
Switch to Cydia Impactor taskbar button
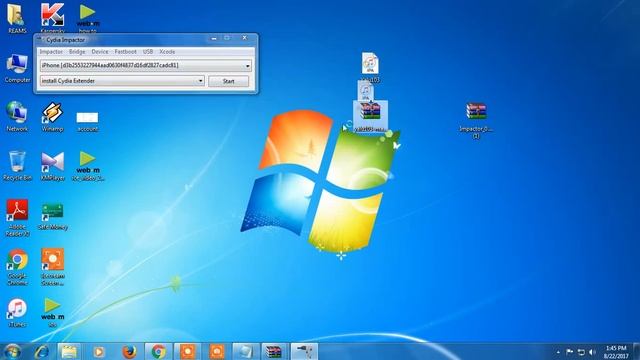click(x=304, y=351)
